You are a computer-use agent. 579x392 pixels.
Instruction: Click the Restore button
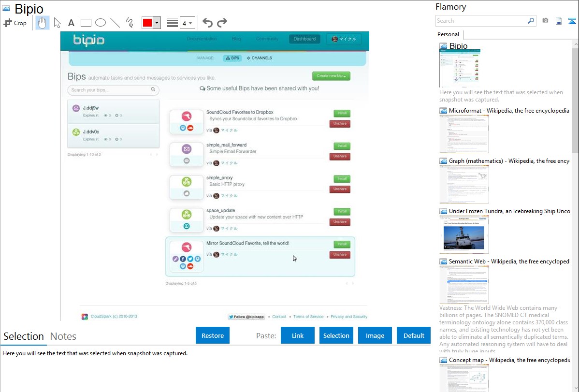[213, 335]
